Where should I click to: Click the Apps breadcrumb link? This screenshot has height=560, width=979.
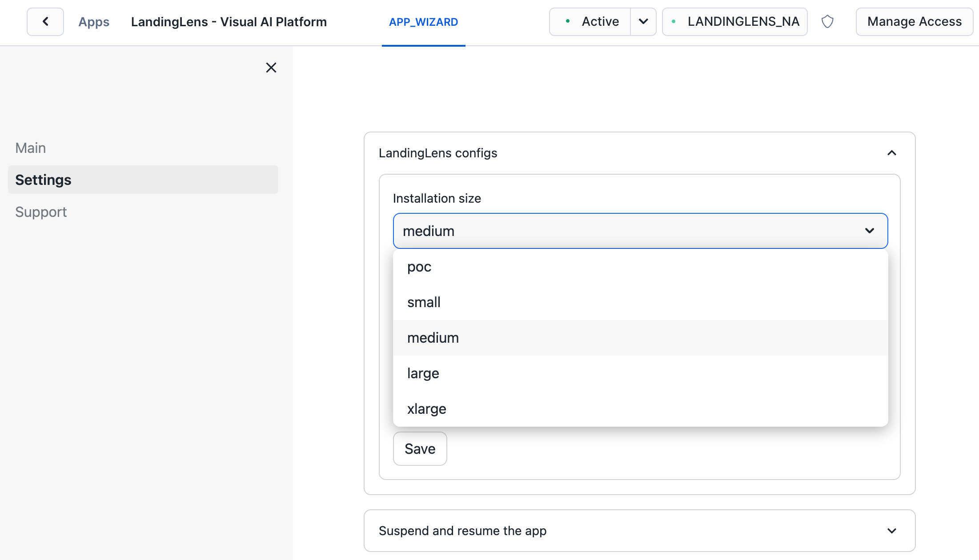click(94, 22)
